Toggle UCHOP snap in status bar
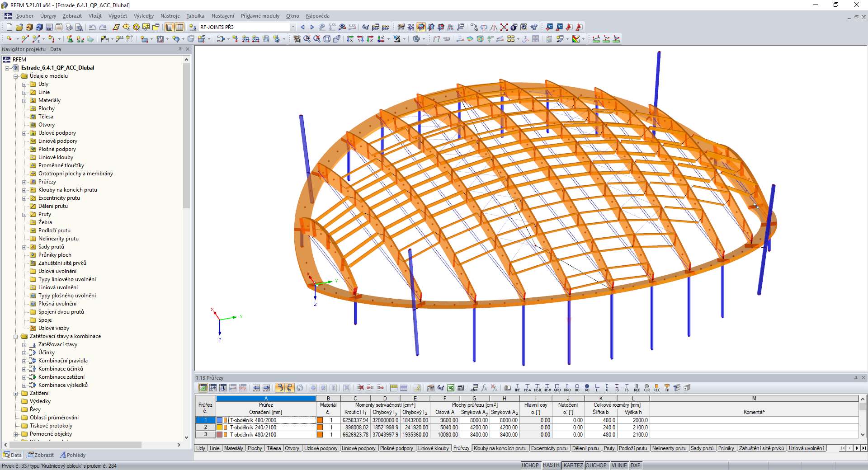This screenshot has height=470, width=868. tap(530, 465)
